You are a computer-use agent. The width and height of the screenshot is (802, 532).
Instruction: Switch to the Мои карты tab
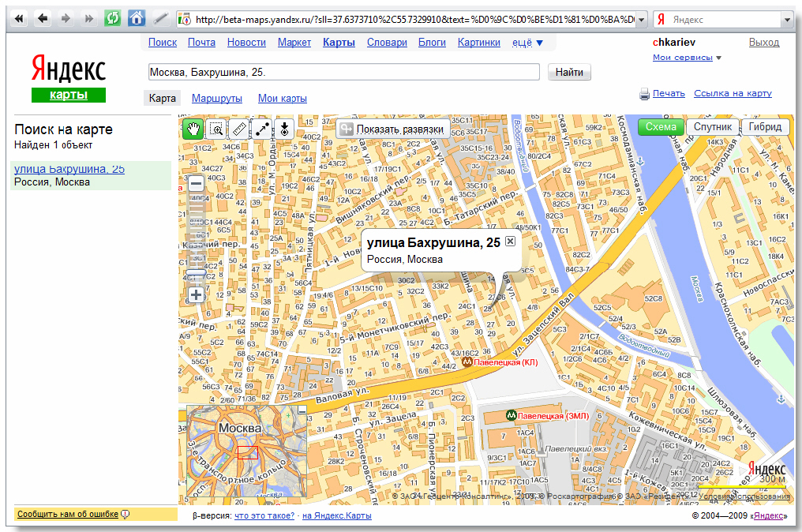point(283,98)
